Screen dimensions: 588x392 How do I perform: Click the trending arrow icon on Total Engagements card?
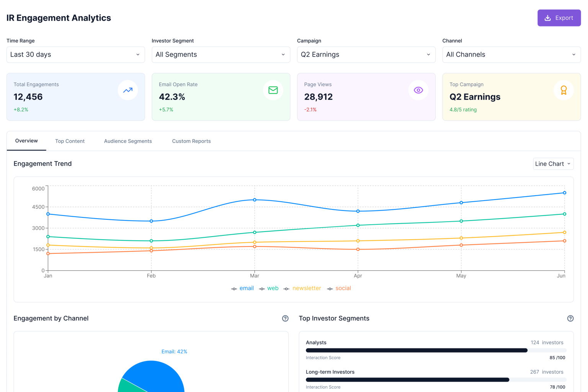[128, 90]
